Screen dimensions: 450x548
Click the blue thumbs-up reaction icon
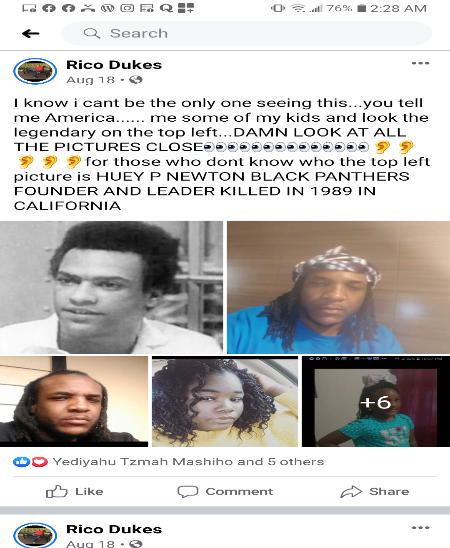click(x=21, y=462)
